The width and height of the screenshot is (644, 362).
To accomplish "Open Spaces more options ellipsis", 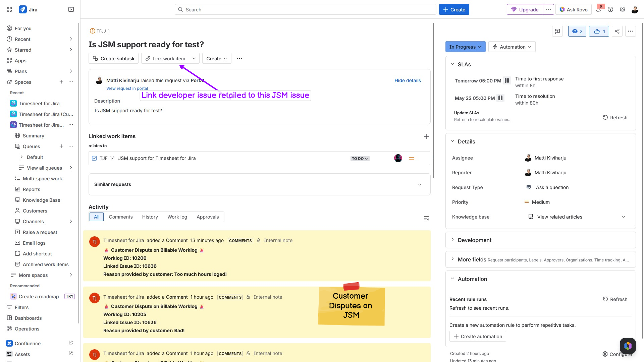I will click(x=71, y=82).
